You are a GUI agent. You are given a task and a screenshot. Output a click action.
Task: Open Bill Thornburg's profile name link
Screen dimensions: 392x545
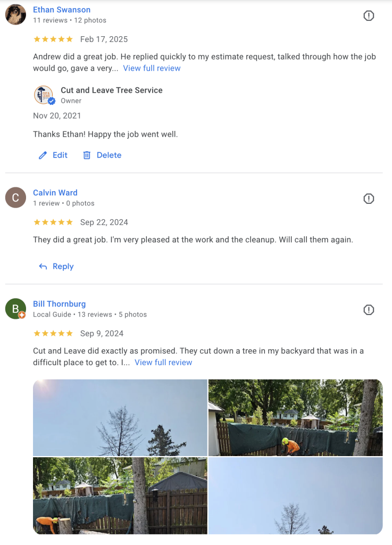59,304
